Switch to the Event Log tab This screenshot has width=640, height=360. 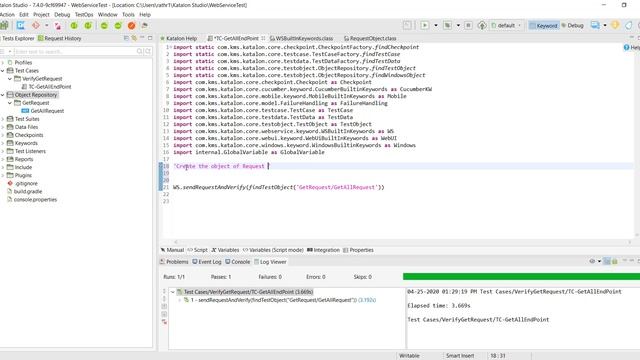point(207,262)
